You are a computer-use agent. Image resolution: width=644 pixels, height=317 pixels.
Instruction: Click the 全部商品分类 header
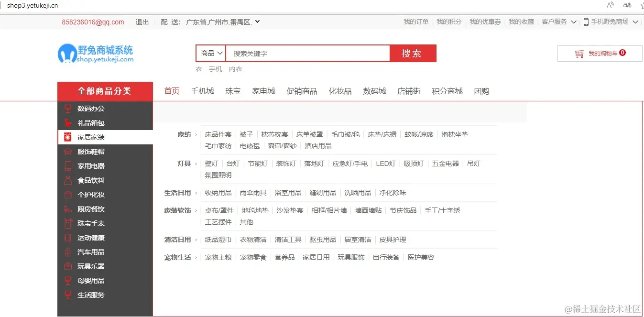point(105,91)
